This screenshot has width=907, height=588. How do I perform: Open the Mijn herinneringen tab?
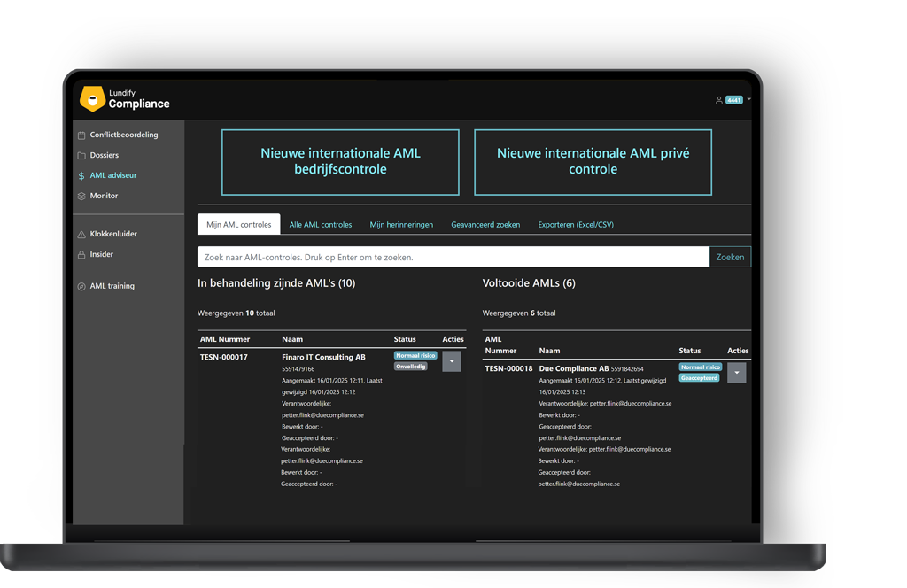pos(401,225)
